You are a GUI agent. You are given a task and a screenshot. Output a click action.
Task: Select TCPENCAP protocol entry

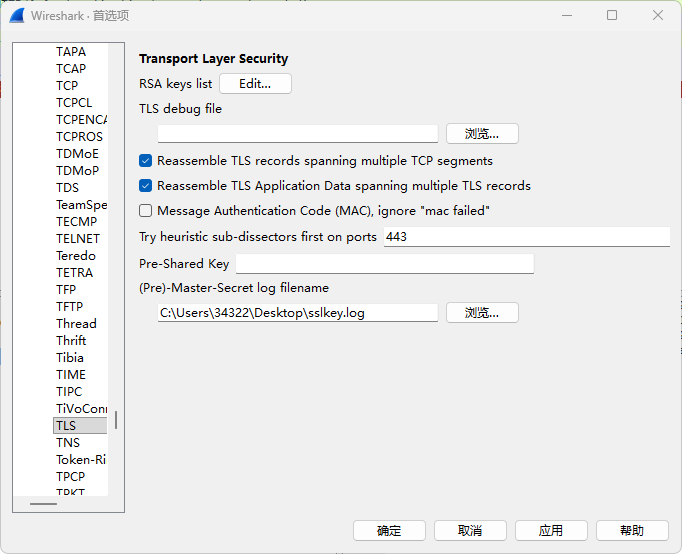tap(81, 120)
